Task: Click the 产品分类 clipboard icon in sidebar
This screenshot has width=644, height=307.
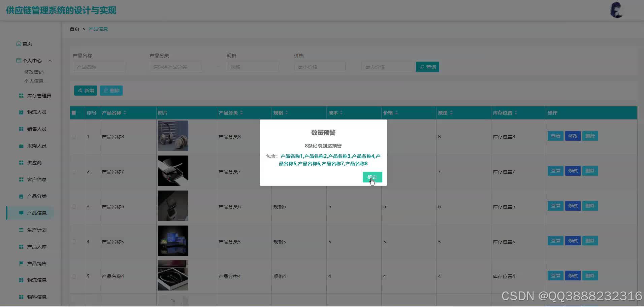Action: tap(21, 196)
